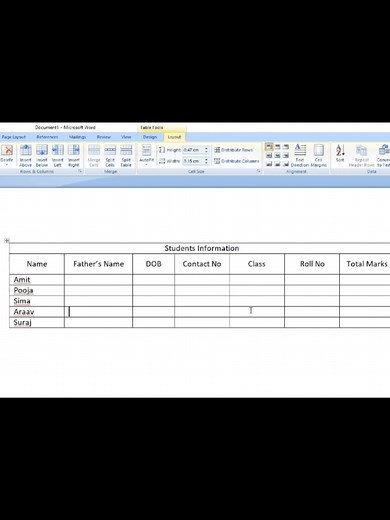This screenshot has height=520, width=390.
Task: Select Align Top Left alignment icon
Action: (269, 147)
